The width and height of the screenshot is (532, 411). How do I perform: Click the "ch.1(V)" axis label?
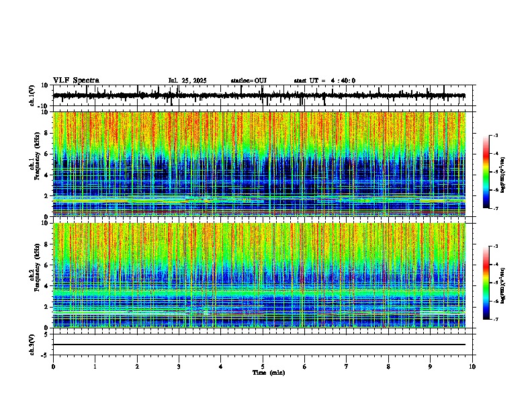pyautogui.click(x=32, y=95)
